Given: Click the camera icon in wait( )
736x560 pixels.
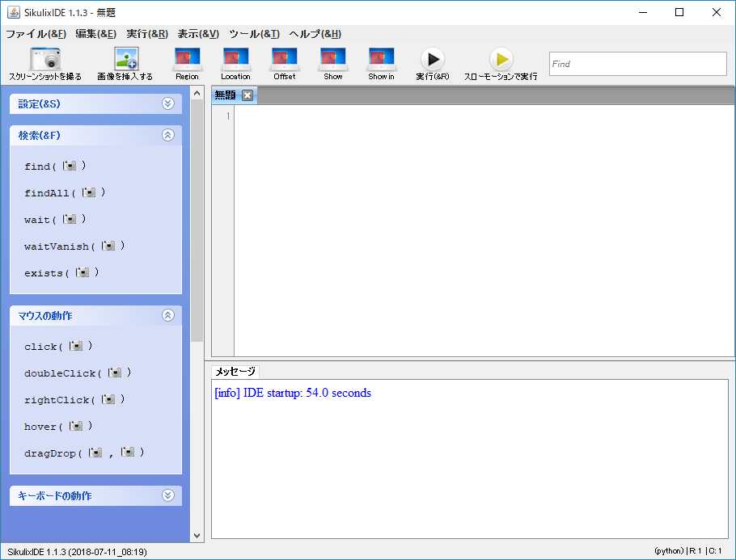Looking at the screenshot, I should [70, 219].
